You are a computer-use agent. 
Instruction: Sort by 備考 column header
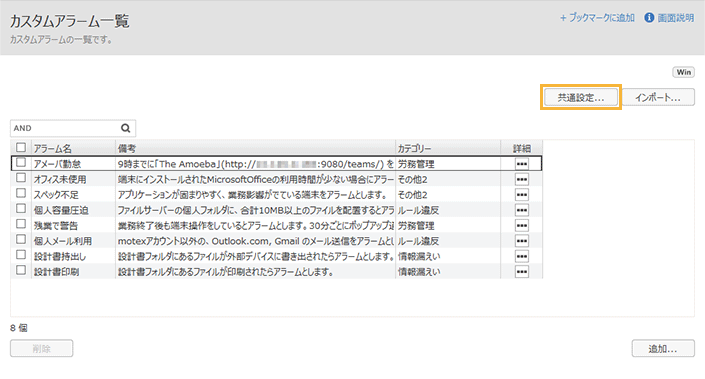[255, 148]
